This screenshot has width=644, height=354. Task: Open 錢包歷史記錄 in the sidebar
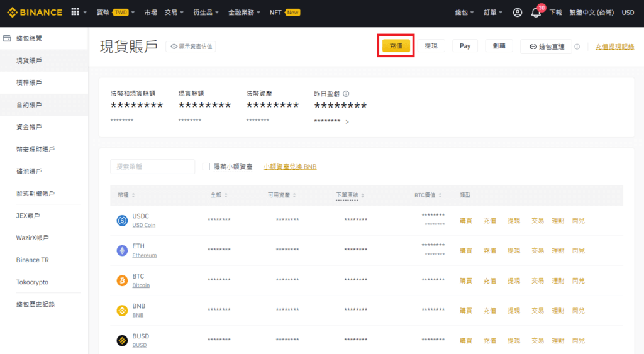tap(44, 304)
